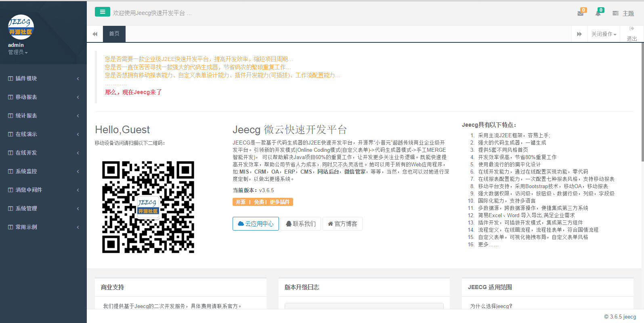Click the 那么，现在Jeecg来了 red text
Screen dimensions: 644x323
pyautogui.click(x=133, y=92)
